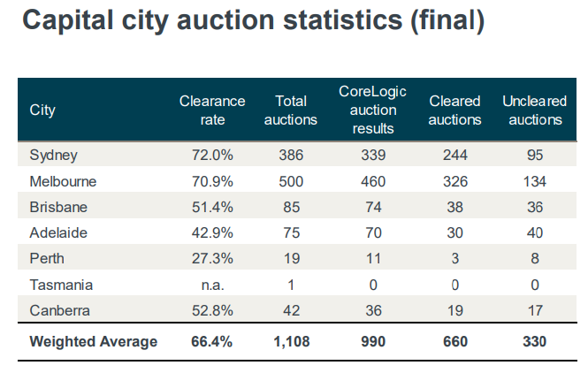
Task: Click Perth's 27.3% clearance rate cell
Action: [x=212, y=260]
